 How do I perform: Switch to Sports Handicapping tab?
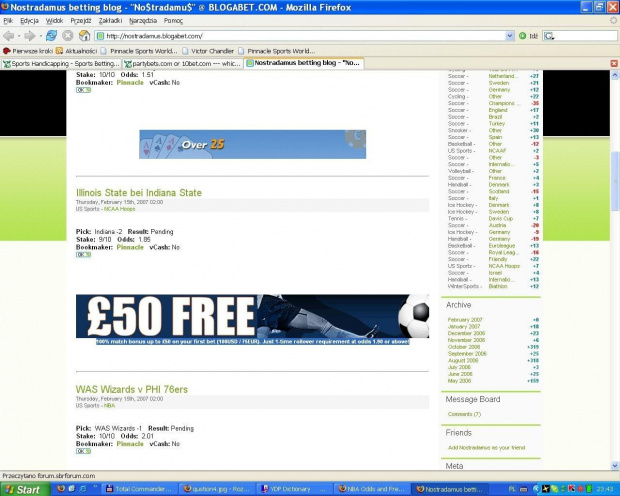(x=61, y=63)
